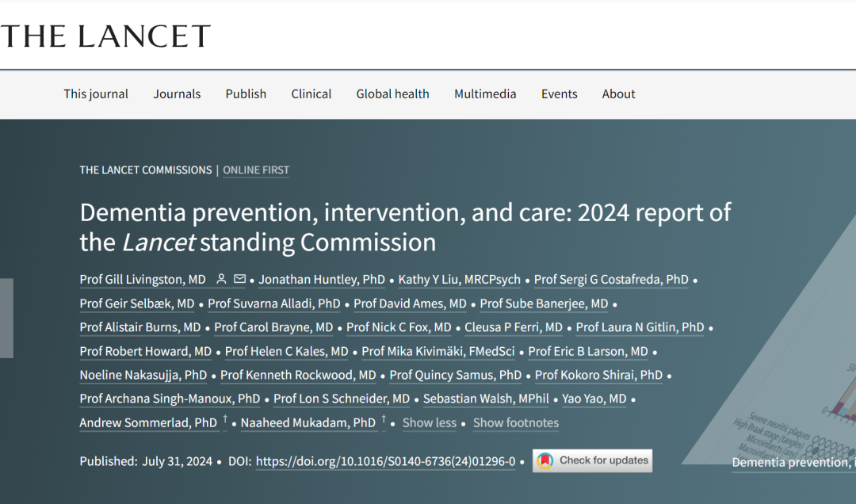
Task: Select author Cleusa P Ferri, MD
Action: click(513, 327)
